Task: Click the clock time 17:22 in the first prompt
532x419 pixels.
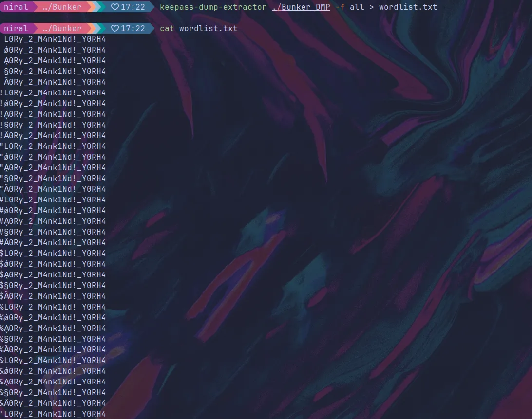Action: (x=133, y=7)
